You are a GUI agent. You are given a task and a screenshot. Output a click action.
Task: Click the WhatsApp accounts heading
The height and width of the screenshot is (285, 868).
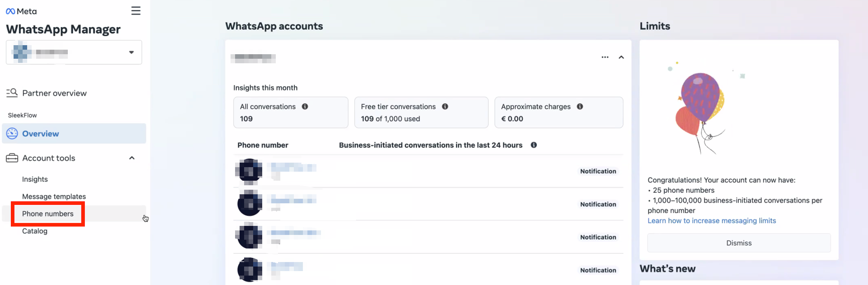[274, 26]
